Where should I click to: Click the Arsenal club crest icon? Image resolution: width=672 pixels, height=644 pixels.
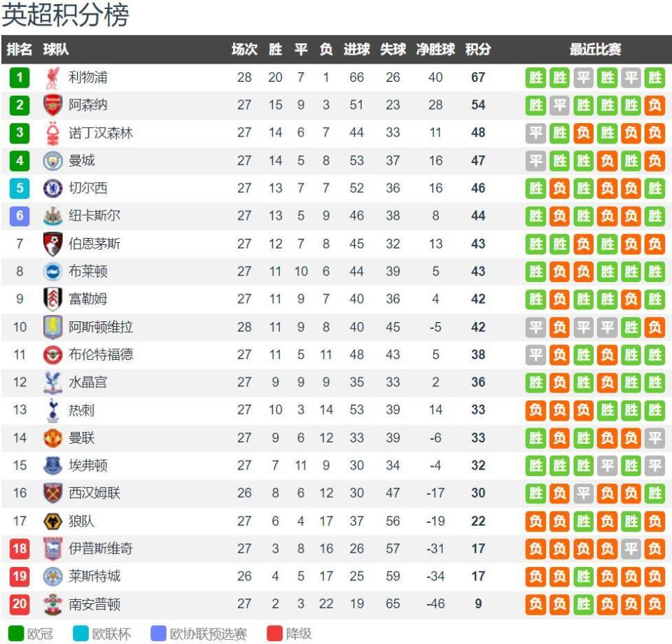click(x=52, y=105)
